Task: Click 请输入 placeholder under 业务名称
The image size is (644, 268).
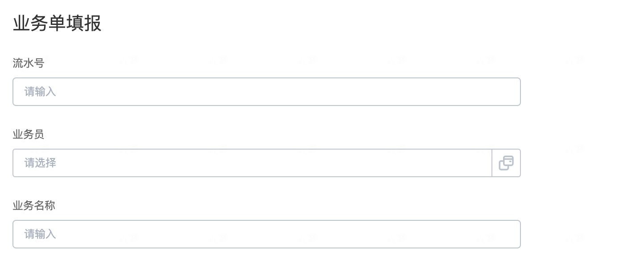Action: click(40, 234)
